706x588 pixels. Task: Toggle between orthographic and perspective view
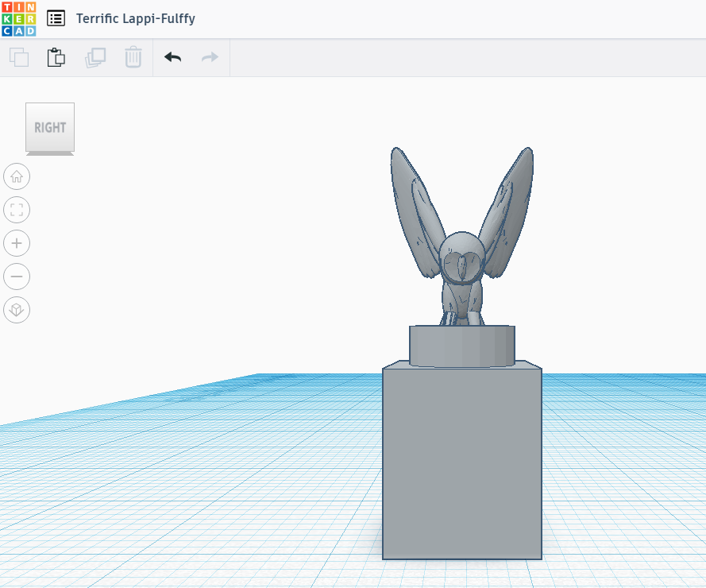point(17,310)
